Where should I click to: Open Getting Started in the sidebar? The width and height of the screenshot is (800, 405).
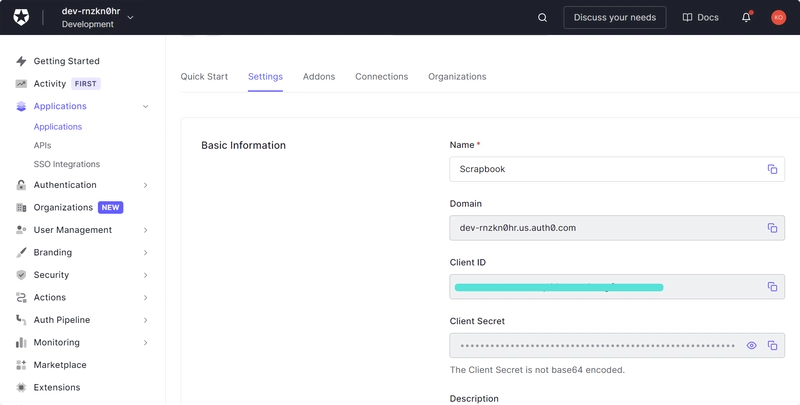tap(66, 61)
